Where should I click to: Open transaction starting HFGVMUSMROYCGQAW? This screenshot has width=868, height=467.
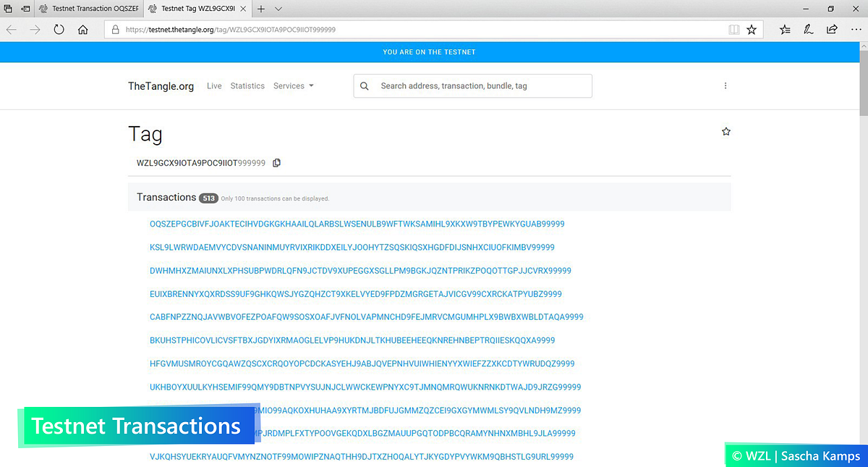coord(362,363)
